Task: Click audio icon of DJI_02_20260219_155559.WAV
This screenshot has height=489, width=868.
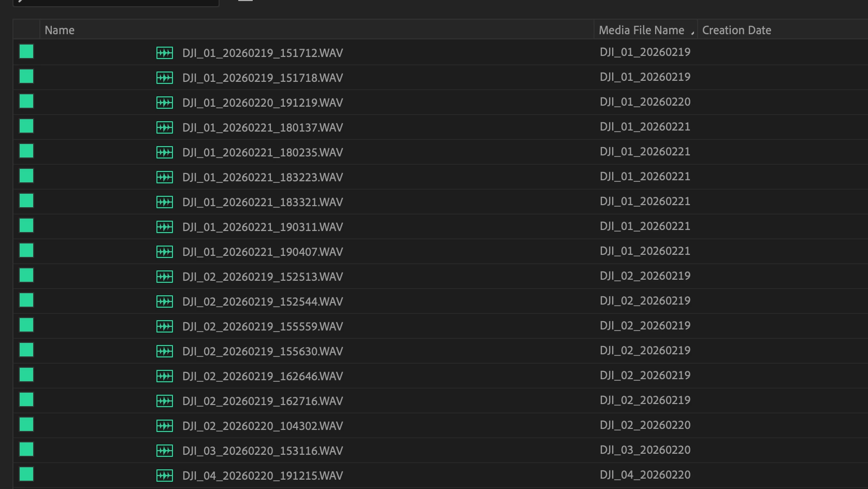Action: click(x=165, y=326)
